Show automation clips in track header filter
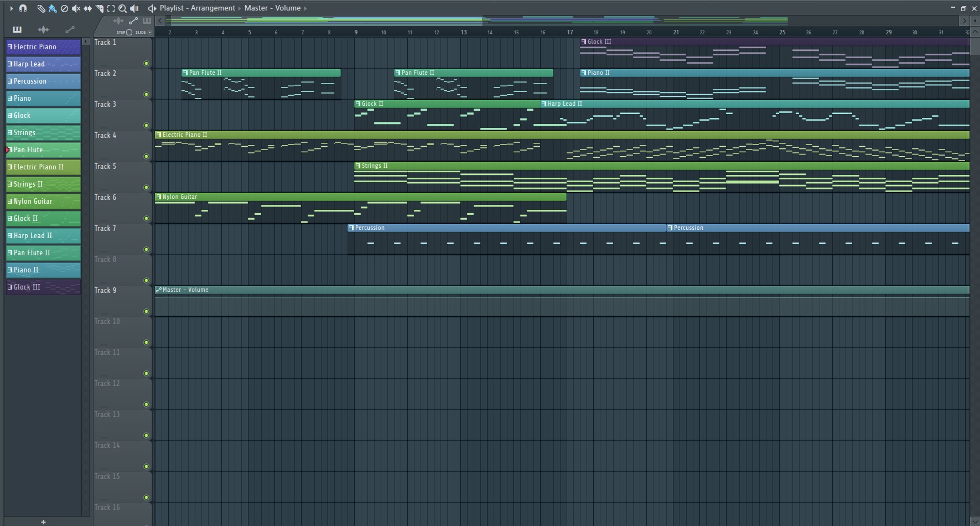 tap(133, 20)
